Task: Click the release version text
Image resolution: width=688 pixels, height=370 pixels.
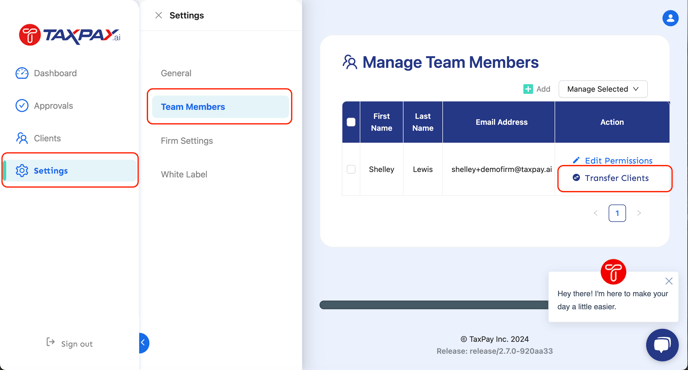Action: pyautogui.click(x=494, y=351)
